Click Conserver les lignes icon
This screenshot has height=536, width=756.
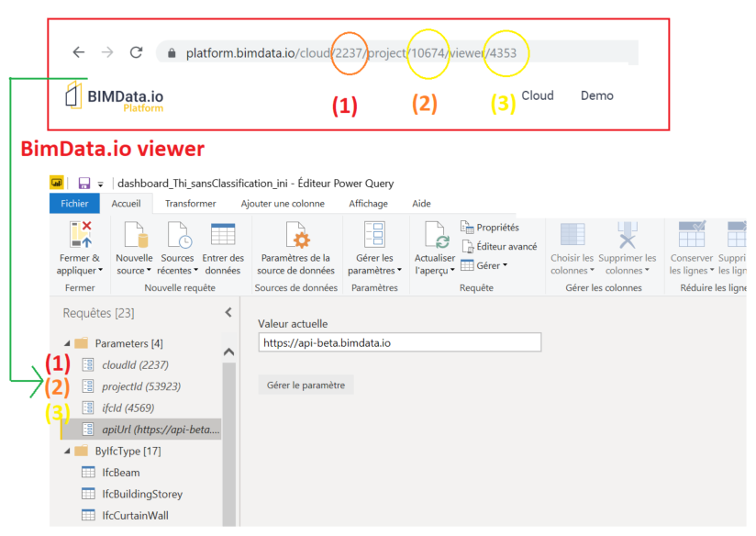(692, 234)
